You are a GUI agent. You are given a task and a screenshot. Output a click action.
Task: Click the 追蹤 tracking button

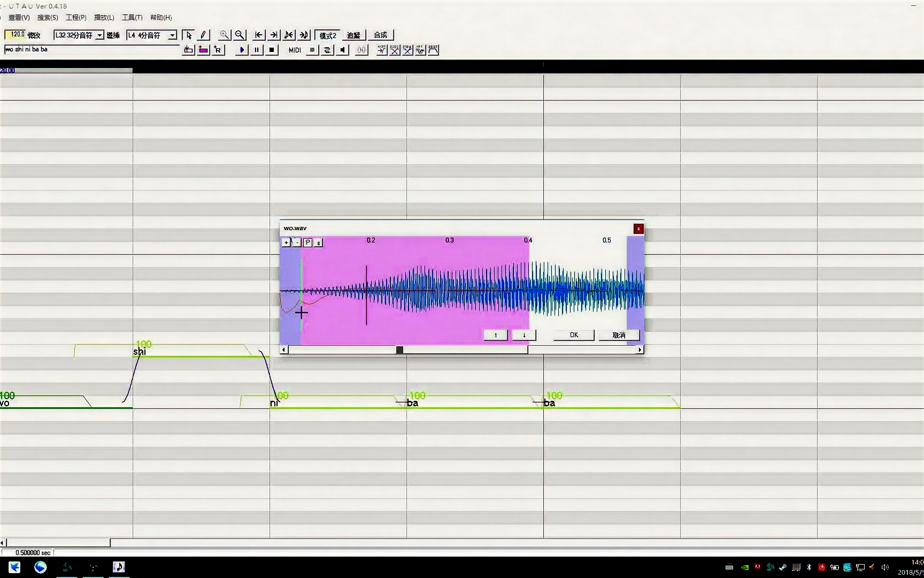(x=353, y=35)
